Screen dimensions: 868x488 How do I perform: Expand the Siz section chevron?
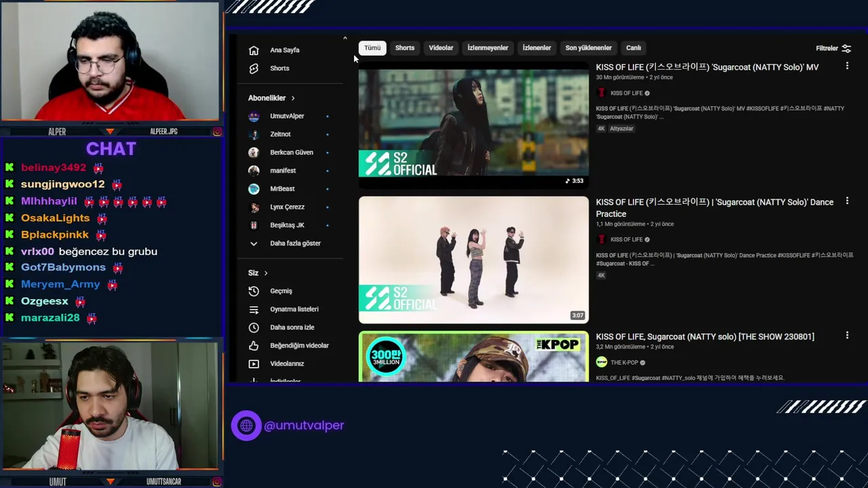tap(266, 273)
